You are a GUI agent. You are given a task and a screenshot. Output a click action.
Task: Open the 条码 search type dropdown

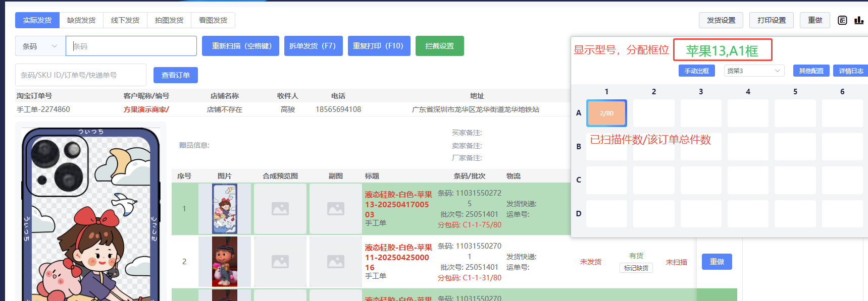40,46
